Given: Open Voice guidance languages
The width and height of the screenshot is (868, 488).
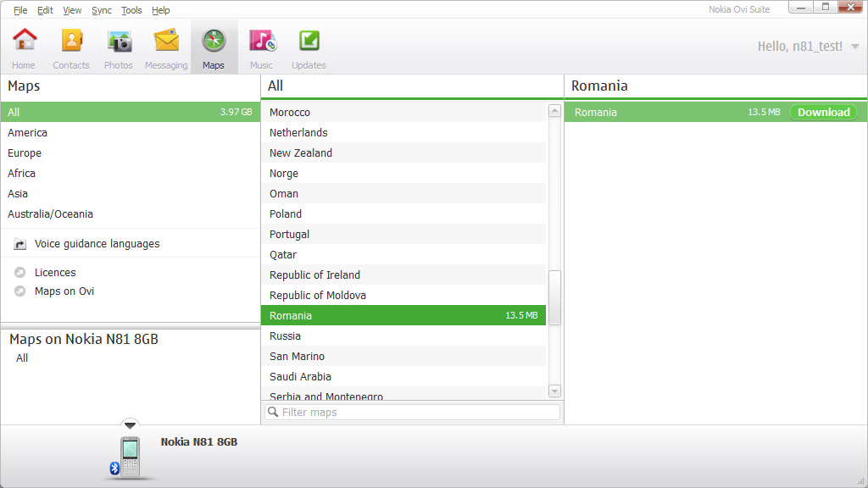Looking at the screenshot, I should [97, 244].
